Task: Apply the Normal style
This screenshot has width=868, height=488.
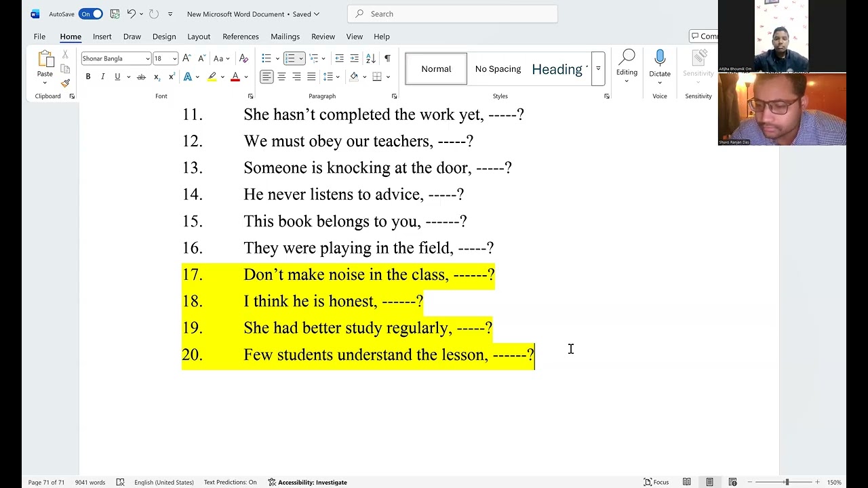Action: click(x=436, y=68)
